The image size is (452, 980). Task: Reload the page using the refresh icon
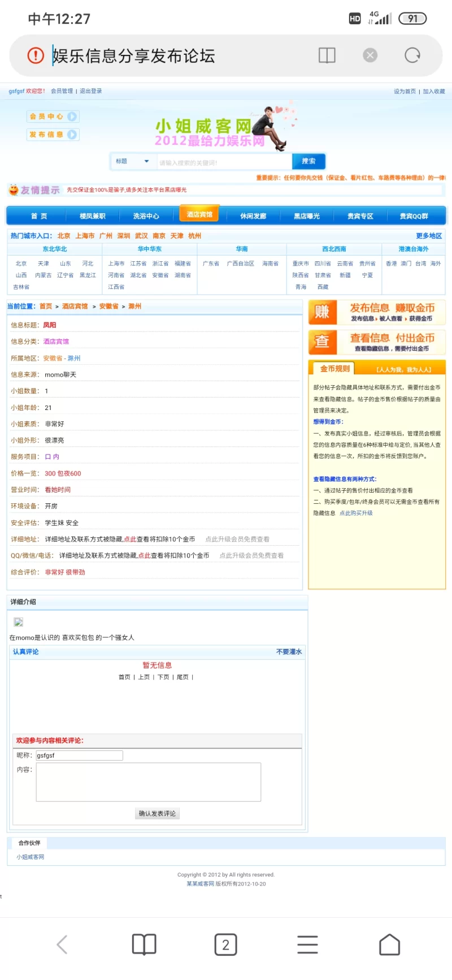tap(412, 55)
